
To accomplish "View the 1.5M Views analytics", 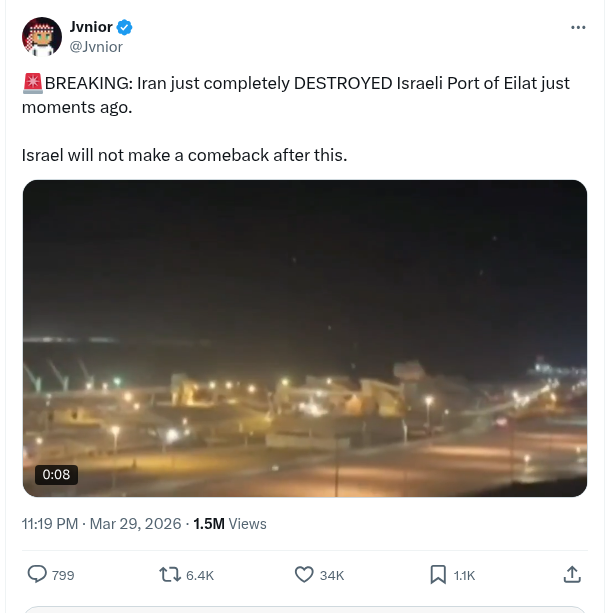I will (x=230, y=523).
